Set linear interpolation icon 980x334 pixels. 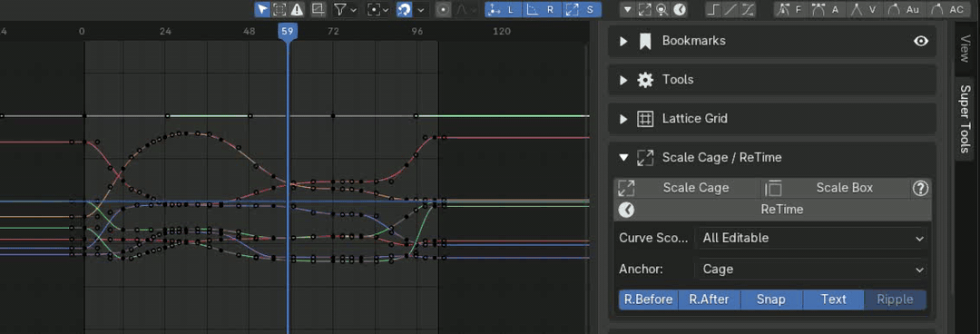tap(730, 9)
